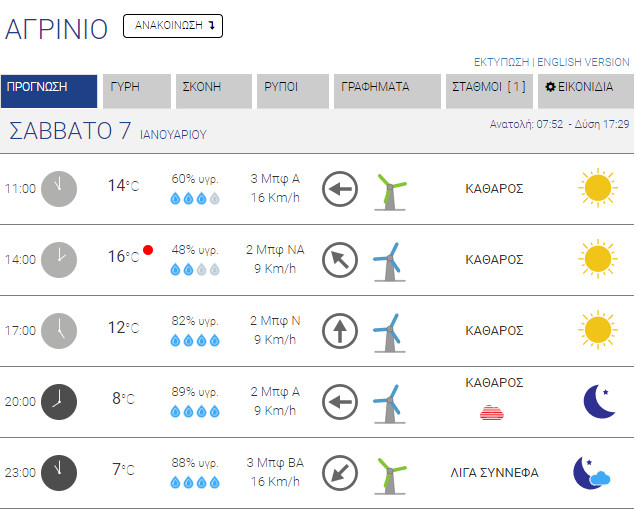This screenshot has height=509, width=635.
Task: Open the ΑΝΑΚΟΙΝΩΣΗ dropdown button
Action: click(172, 26)
